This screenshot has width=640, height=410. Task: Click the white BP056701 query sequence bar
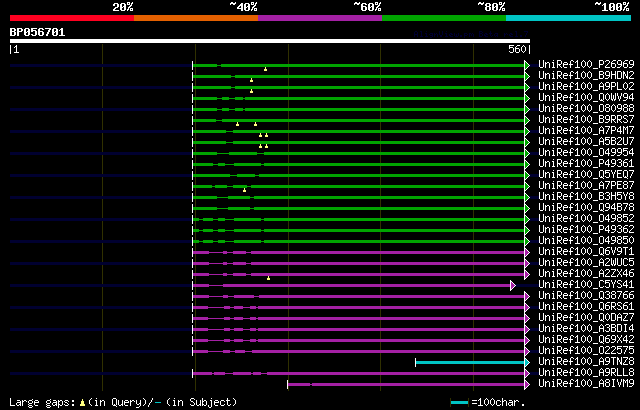[x=270, y=41]
